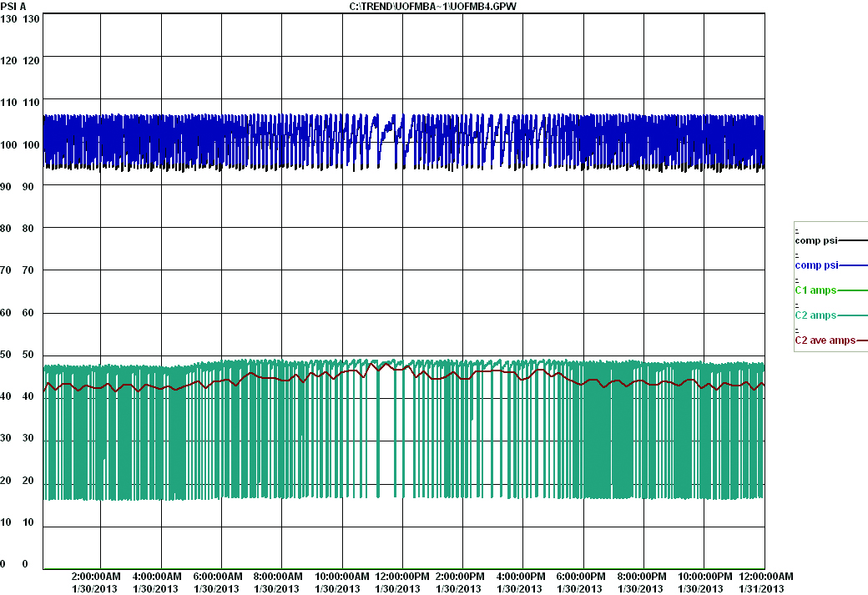Click the 4:00:00AM 1/30/2013 time label
The width and height of the screenshot is (868, 595).
[x=156, y=582]
